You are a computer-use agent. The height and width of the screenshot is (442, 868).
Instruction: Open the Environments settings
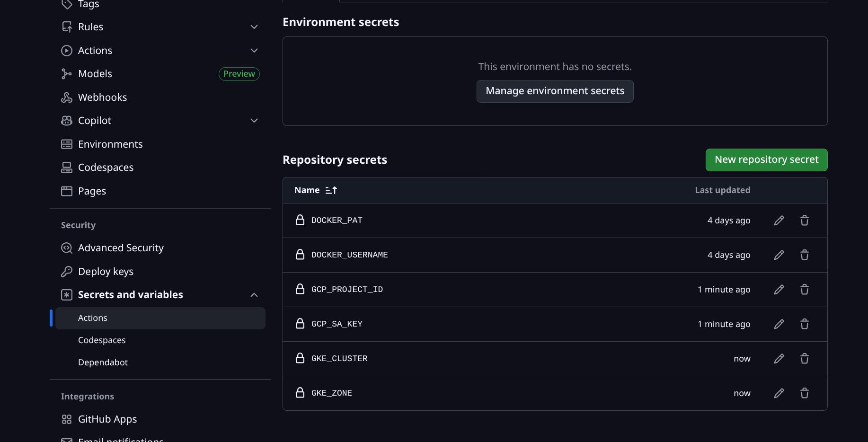point(110,144)
